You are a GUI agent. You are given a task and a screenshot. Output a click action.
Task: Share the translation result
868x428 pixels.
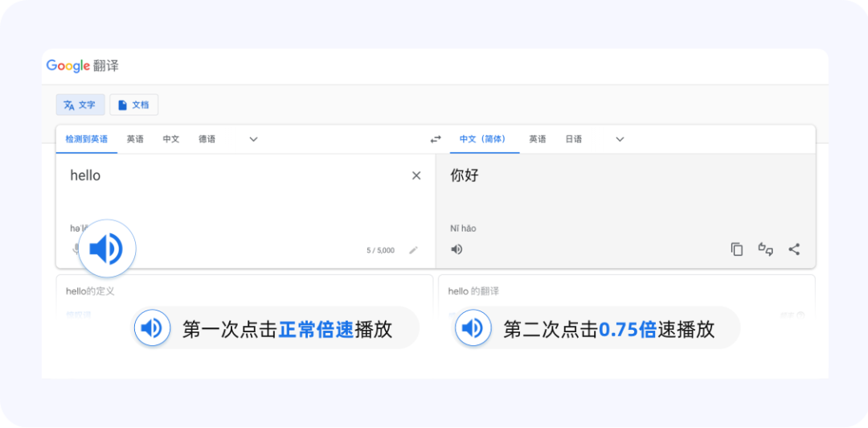point(794,249)
